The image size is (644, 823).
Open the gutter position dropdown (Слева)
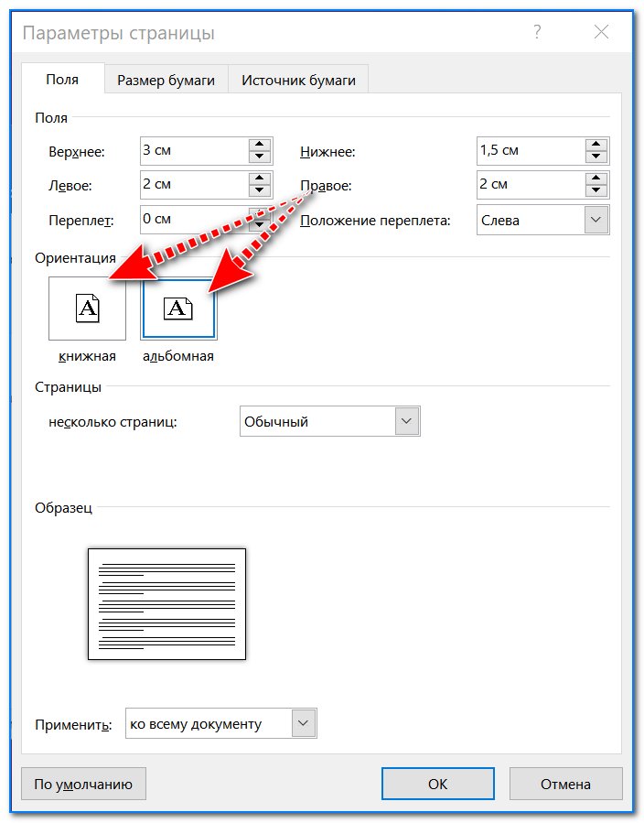[596, 220]
